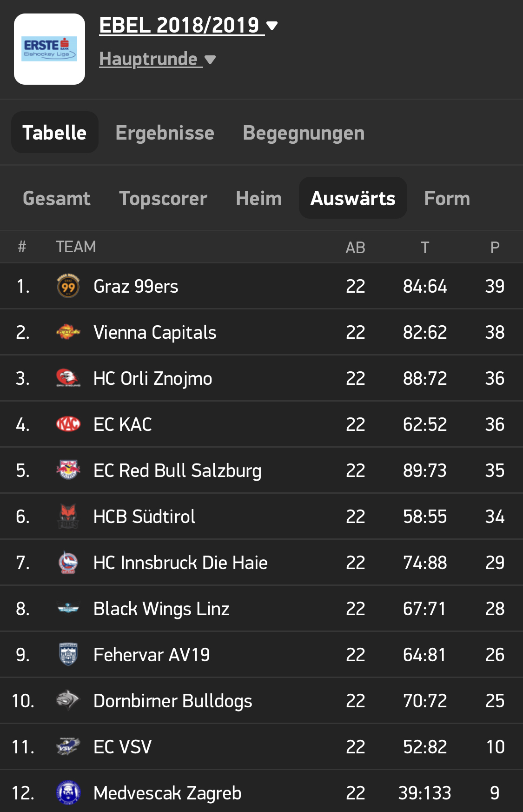Click the Fehervar AV19 table row
The height and width of the screenshot is (812, 523).
[261, 655]
